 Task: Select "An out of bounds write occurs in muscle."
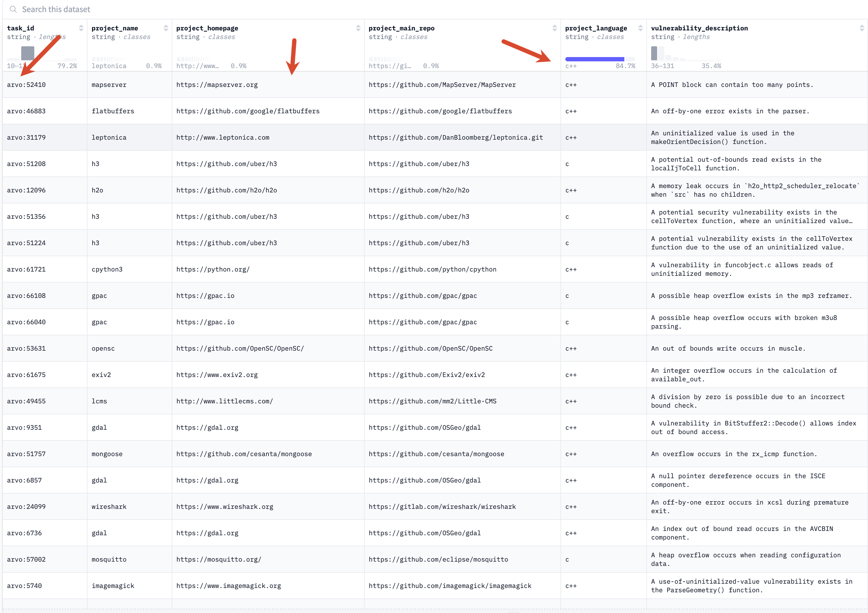[728, 349]
